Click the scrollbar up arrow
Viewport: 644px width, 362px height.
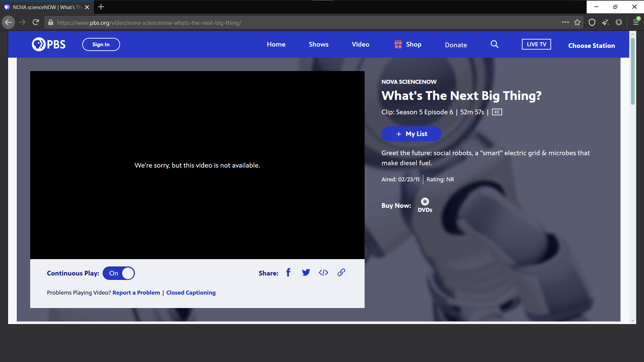[633, 34]
